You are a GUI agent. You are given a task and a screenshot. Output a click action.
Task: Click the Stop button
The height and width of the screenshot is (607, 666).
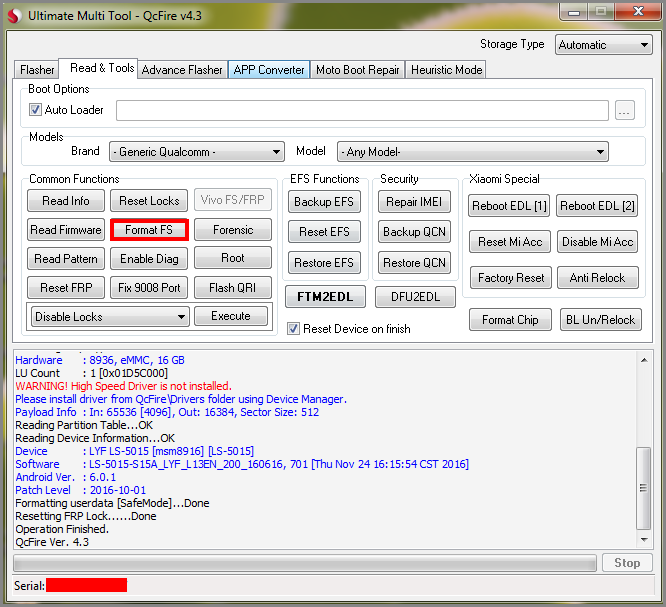(x=627, y=563)
